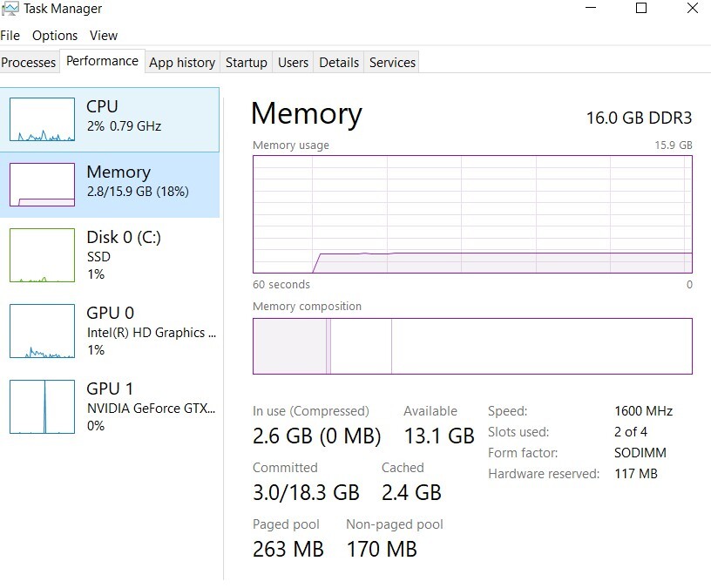This screenshot has height=588, width=711.
Task: Switch to the Processes tab
Action: 29,63
